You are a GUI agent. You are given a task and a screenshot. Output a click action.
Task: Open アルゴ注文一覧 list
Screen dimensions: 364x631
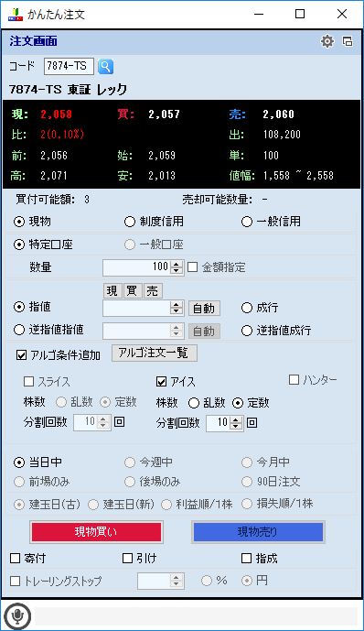[155, 353]
